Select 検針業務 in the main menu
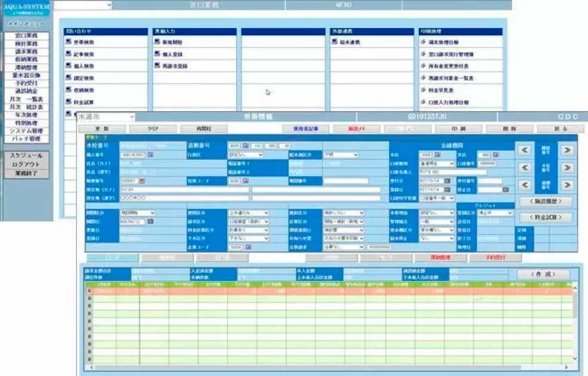 pyautogui.click(x=26, y=44)
